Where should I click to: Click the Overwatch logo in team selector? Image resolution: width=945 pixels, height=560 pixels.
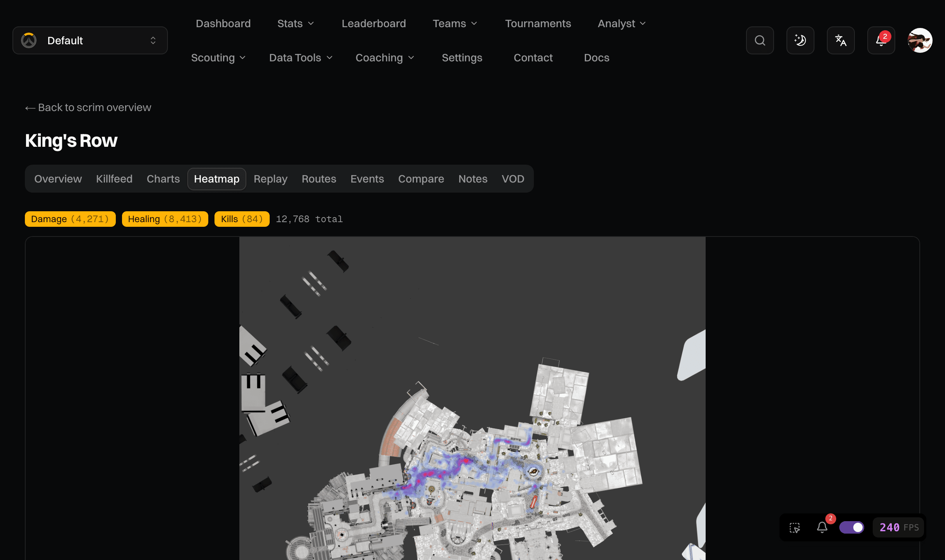29,40
